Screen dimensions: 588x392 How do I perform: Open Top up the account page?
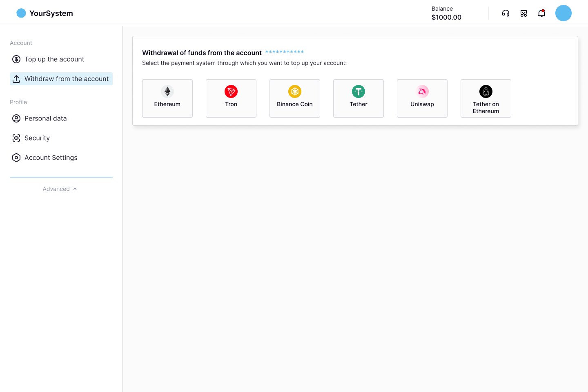[54, 59]
